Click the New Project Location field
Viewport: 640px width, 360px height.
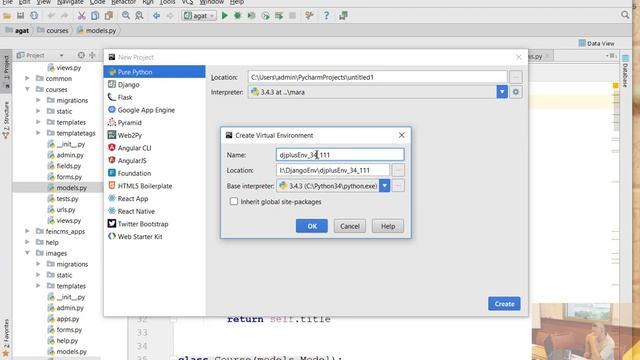378,77
